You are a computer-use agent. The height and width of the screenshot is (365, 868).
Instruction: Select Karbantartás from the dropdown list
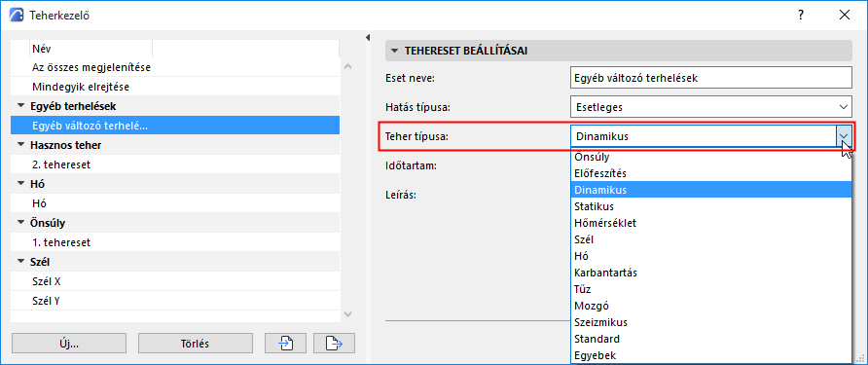click(710, 273)
